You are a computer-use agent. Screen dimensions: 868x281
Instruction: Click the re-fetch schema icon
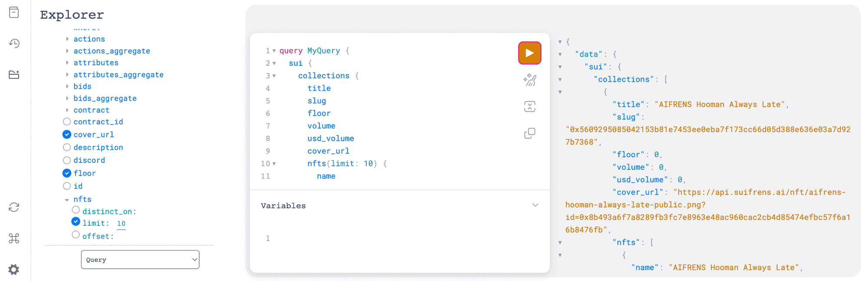point(14,207)
